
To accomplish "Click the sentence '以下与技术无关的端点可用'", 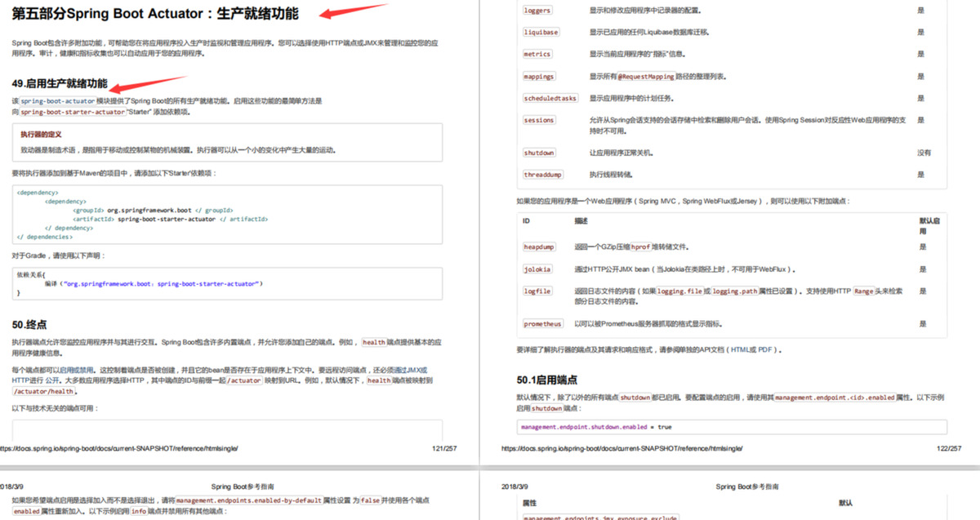I will coord(54,407).
